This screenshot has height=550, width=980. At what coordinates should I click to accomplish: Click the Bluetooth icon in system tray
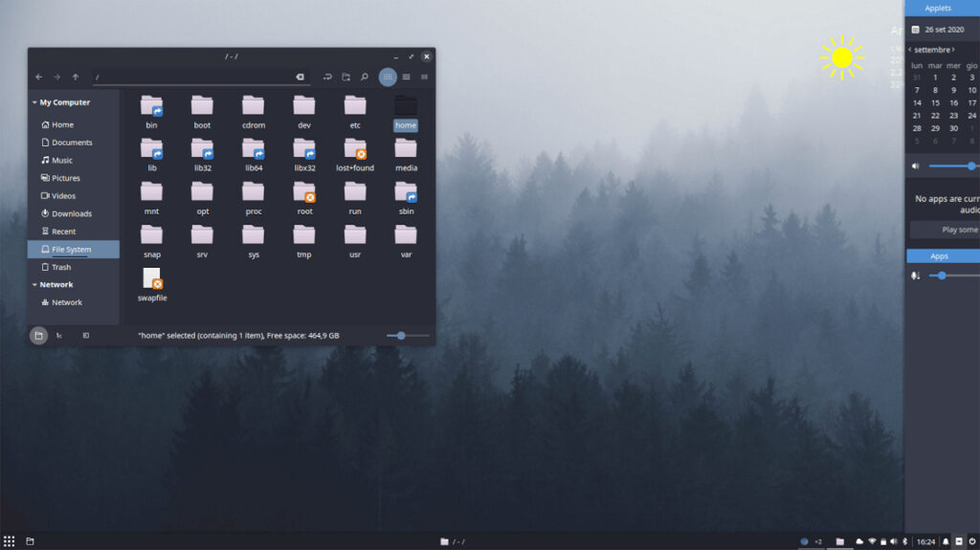[x=905, y=541]
